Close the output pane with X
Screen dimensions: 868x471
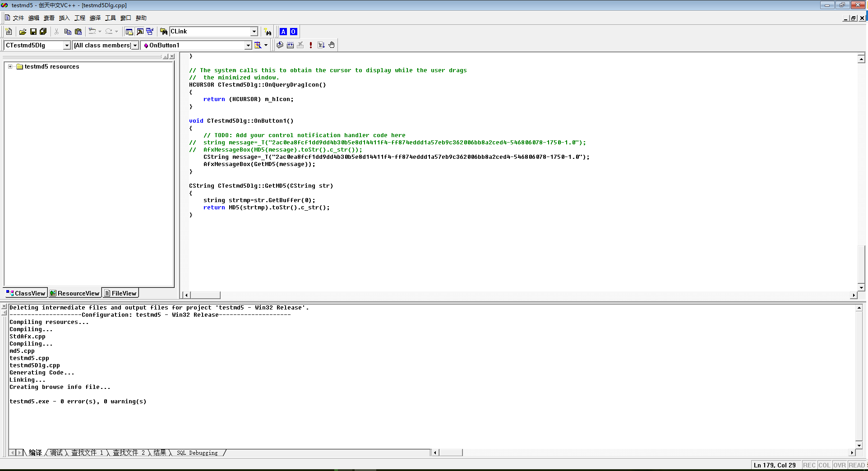pyautogui.click(x=4, y=307)
